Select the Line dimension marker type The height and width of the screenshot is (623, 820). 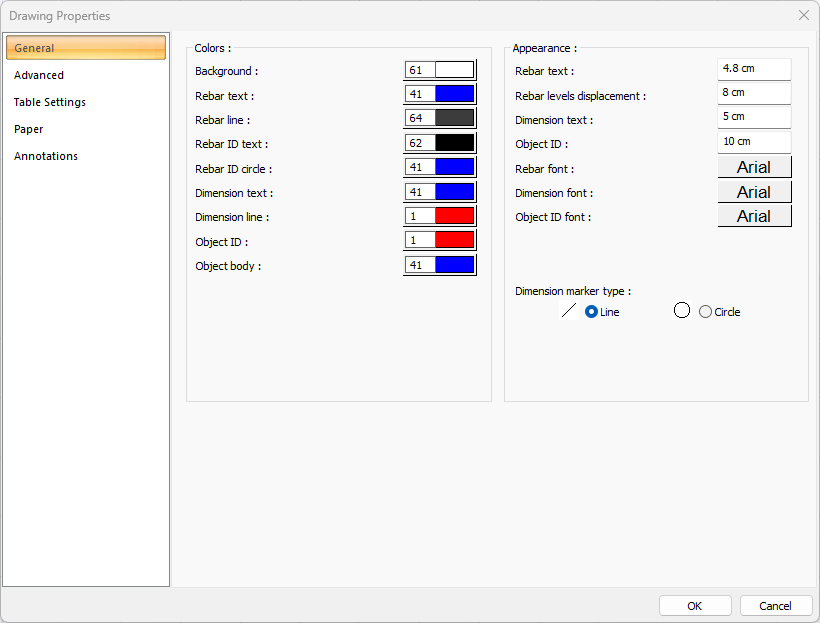click(x=592, y=312)
